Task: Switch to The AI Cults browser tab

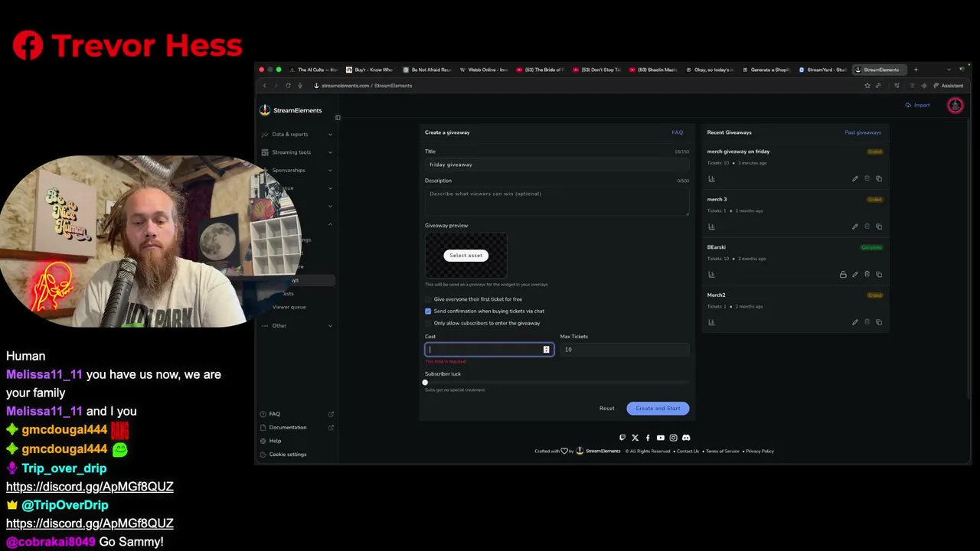Action: click(x=314, y=70)
